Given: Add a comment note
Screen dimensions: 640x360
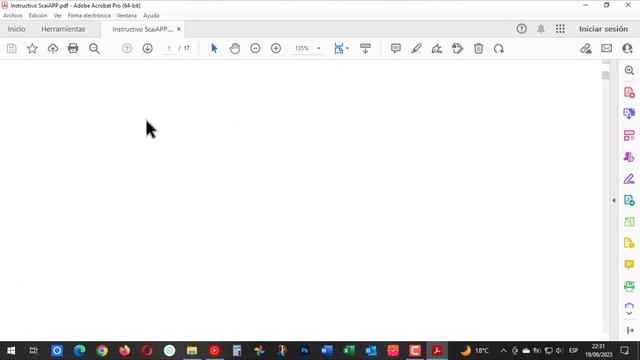Looking at the screenshot, I should tap(396, 49).
